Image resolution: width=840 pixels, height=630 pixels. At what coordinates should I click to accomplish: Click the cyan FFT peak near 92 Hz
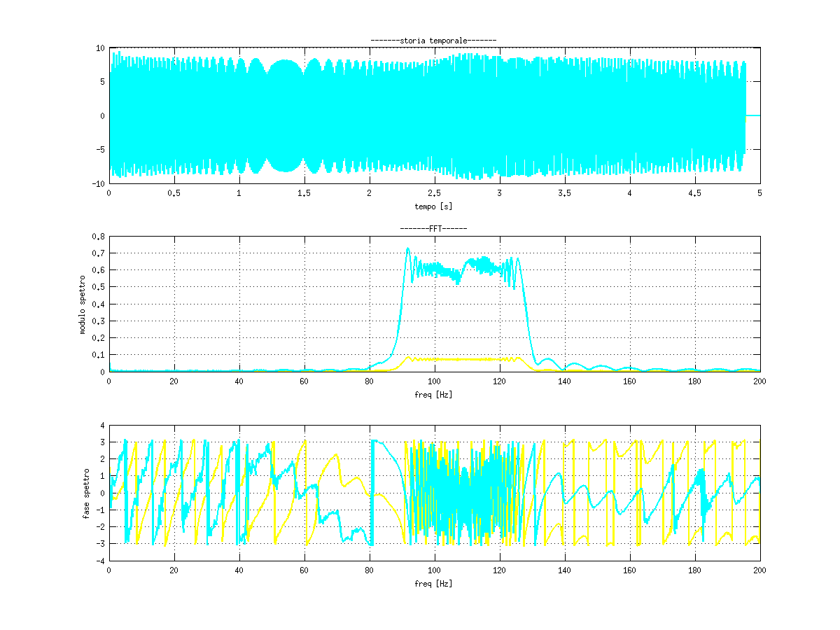pos(407,249)
